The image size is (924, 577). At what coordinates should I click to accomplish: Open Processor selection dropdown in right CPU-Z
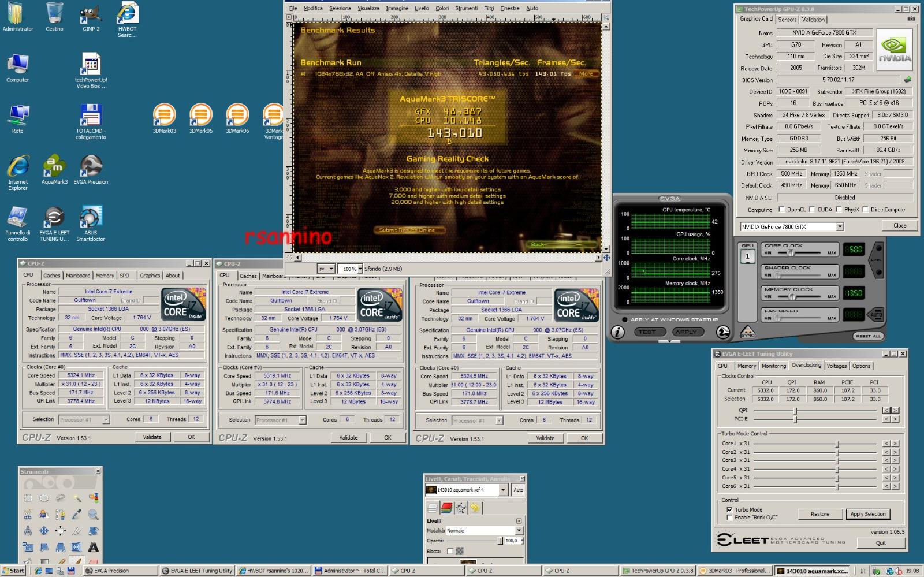coord(499,420)
